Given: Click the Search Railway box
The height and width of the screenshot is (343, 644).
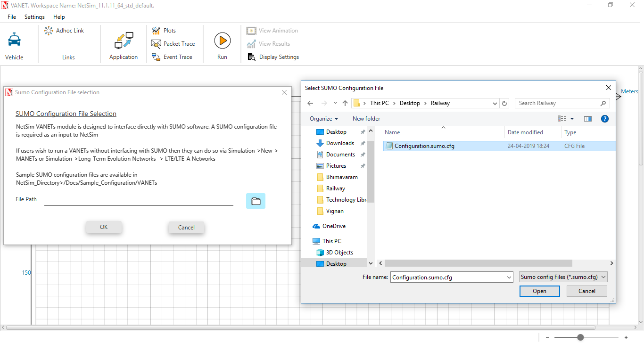Looking at the screenshot, I should click(x=562, y=103).
